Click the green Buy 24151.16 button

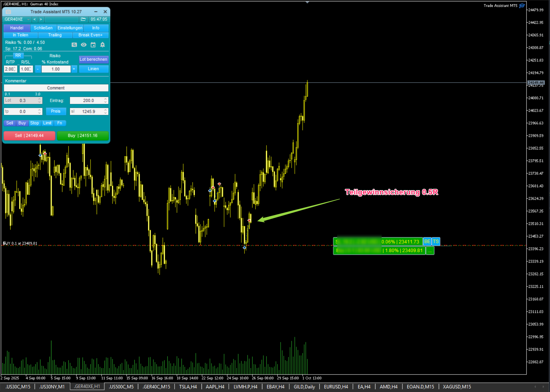[83, 136]
